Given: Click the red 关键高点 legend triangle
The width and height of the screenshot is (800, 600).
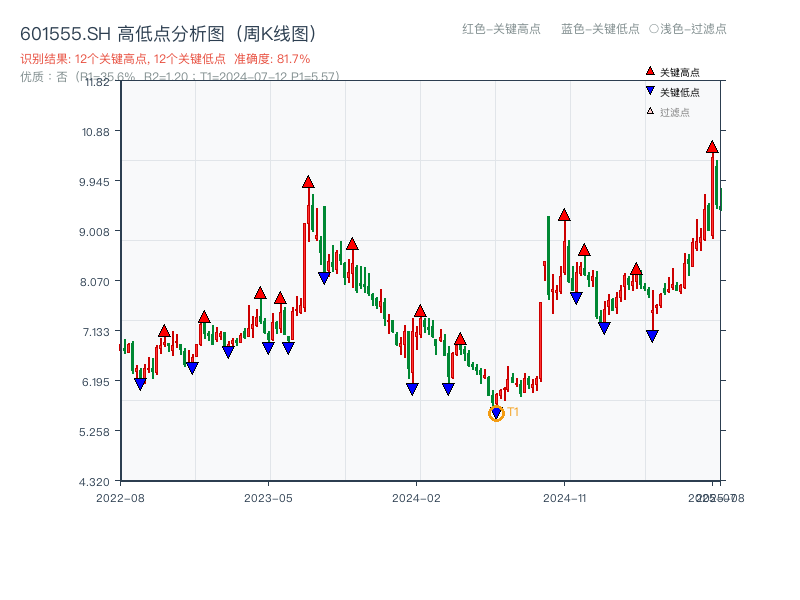Looking at the screenshot, I should pos(650,71).
